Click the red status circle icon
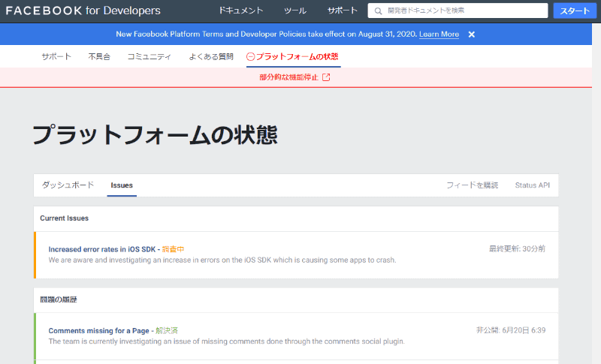Image resolution: width=601 pixels, height=364 pixels. pos(250,56)
